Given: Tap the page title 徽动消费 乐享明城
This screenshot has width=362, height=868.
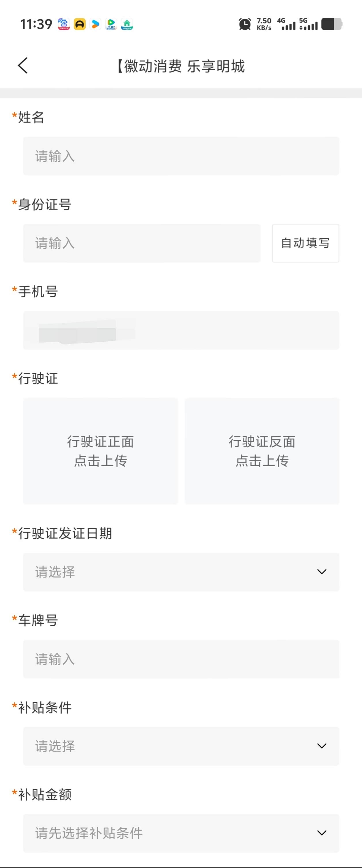Looking at the screenshot, I should point(181,66).
